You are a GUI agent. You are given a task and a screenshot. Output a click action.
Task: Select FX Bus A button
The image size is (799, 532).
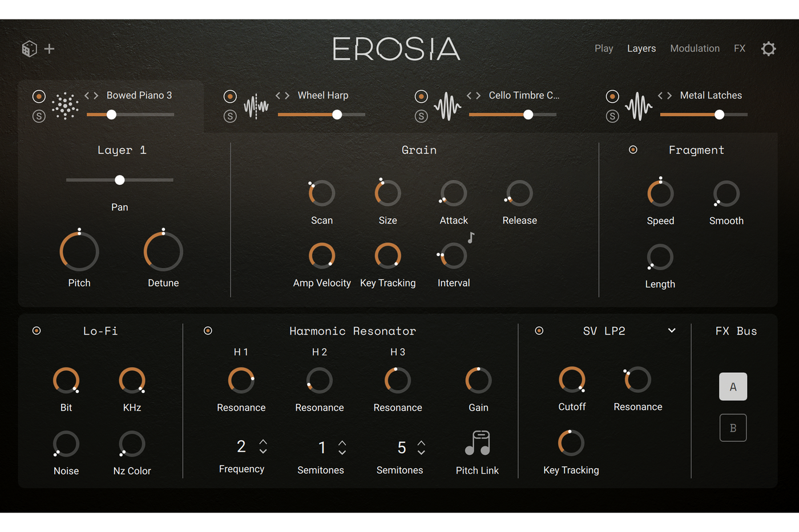pos(733,387)
